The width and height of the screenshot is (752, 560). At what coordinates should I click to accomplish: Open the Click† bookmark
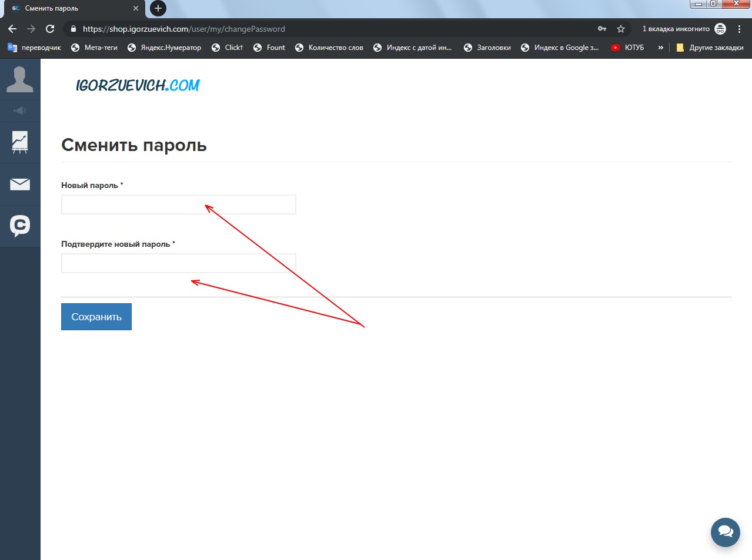pos(227,48)
